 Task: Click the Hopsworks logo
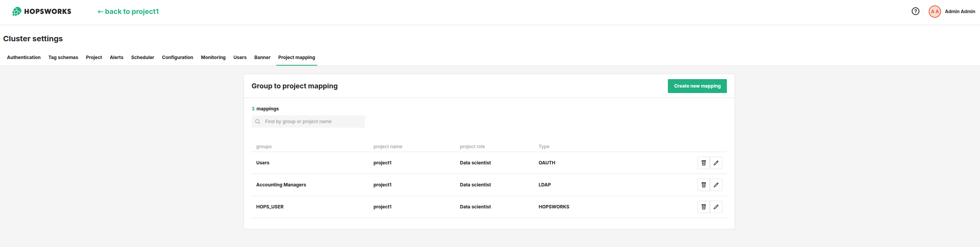[42, 12]
